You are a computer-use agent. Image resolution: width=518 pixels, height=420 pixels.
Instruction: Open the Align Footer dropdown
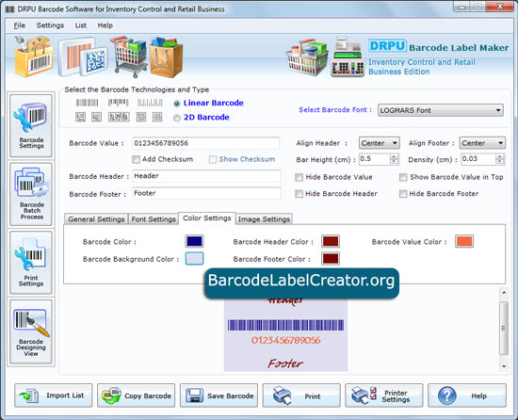(x=482, y=143)
